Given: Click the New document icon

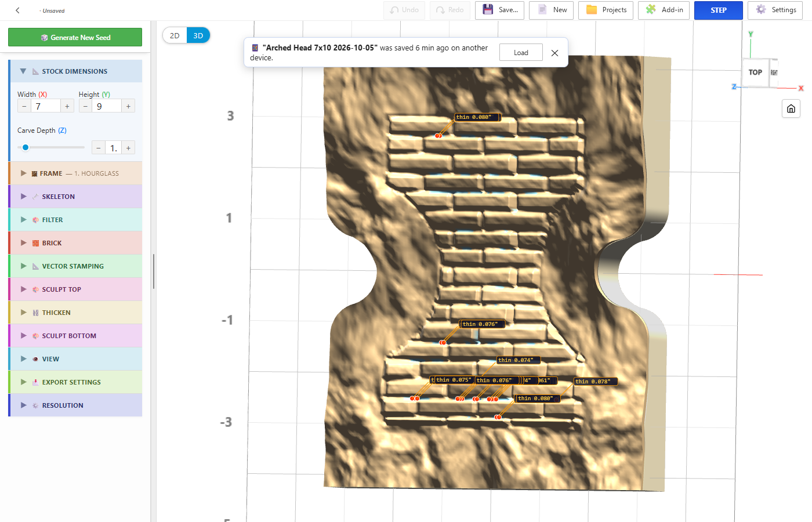Looking at the screenshot, I should [x=542, y=10].
